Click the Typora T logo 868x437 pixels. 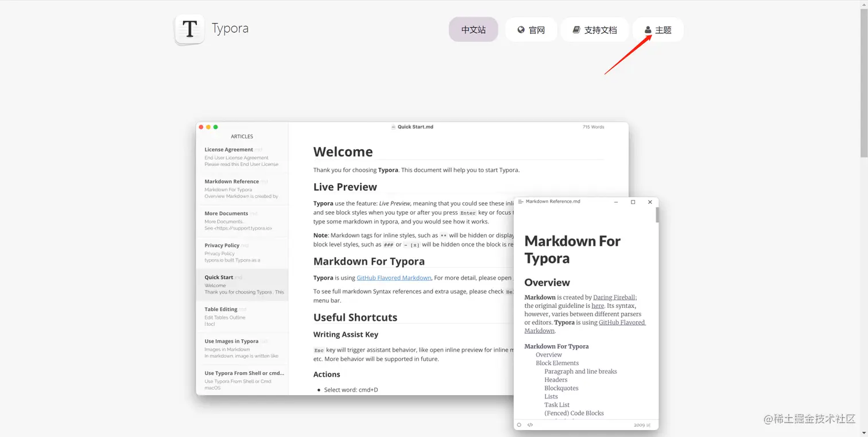(189, 29)
